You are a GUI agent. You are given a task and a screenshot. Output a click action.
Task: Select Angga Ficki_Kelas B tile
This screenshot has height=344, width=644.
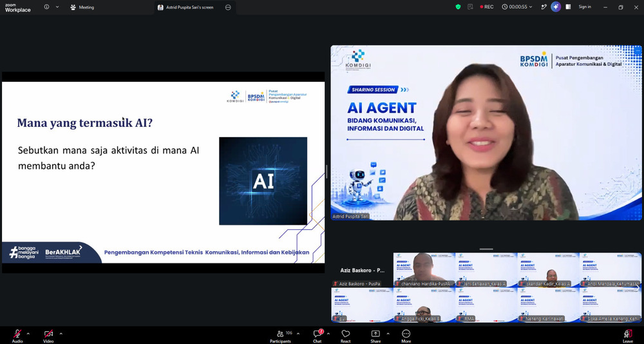[424, 305]
